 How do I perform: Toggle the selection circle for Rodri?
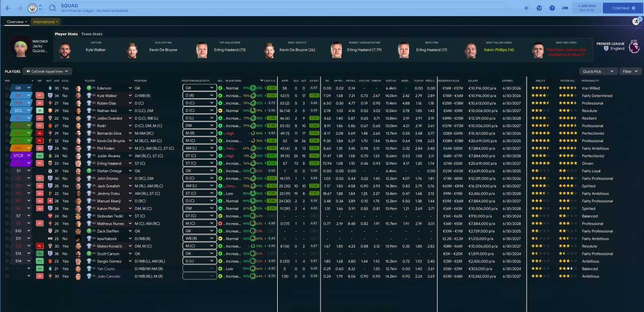click(x=7, y=126)
